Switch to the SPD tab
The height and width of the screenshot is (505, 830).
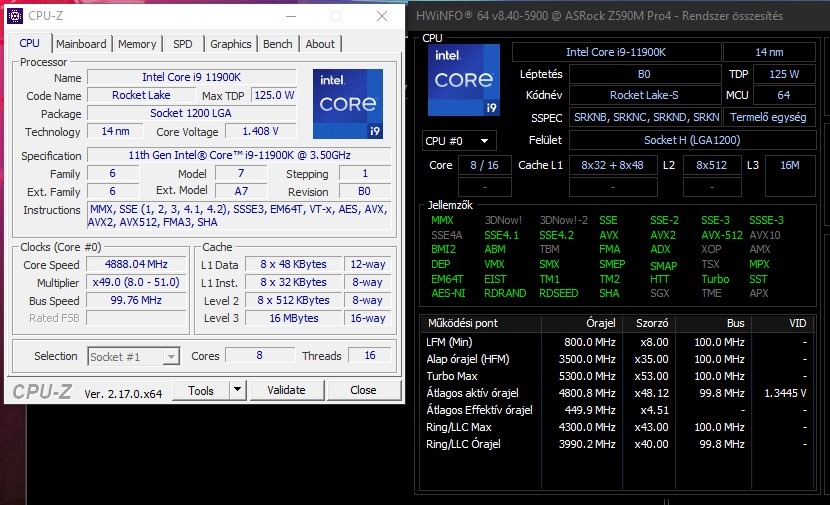183,44
